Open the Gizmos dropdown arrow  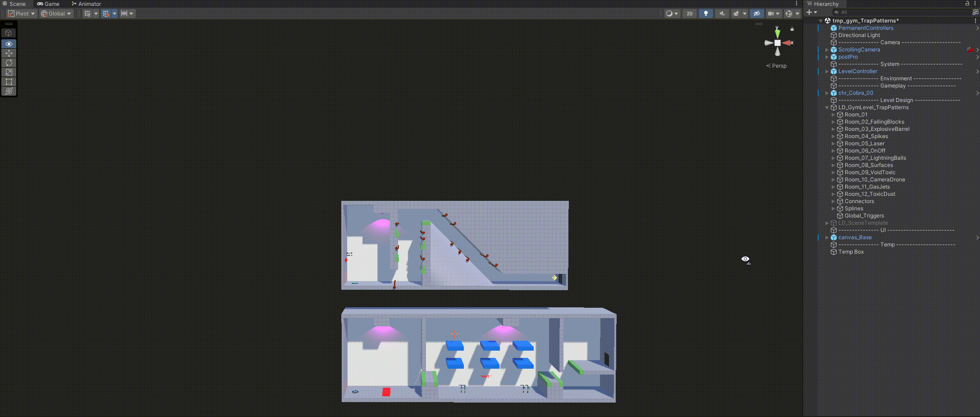click(x=797, y=14)
